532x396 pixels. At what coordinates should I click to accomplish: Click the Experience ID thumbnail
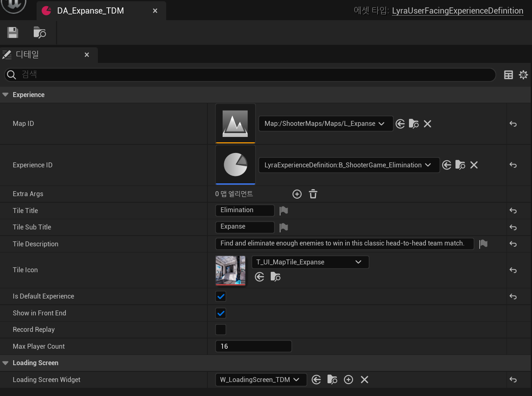235,164
